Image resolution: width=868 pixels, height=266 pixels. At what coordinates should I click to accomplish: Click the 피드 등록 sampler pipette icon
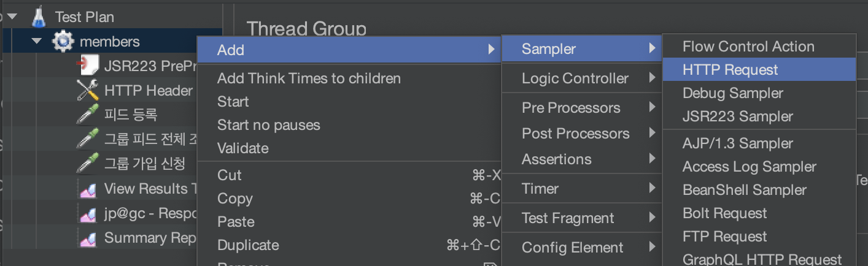(88, 115)
